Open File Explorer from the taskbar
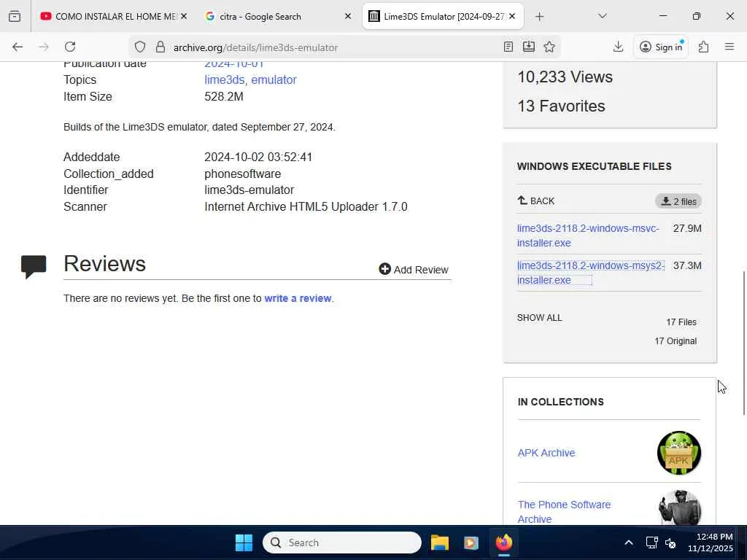747x560 pixels. coord(440,542)
